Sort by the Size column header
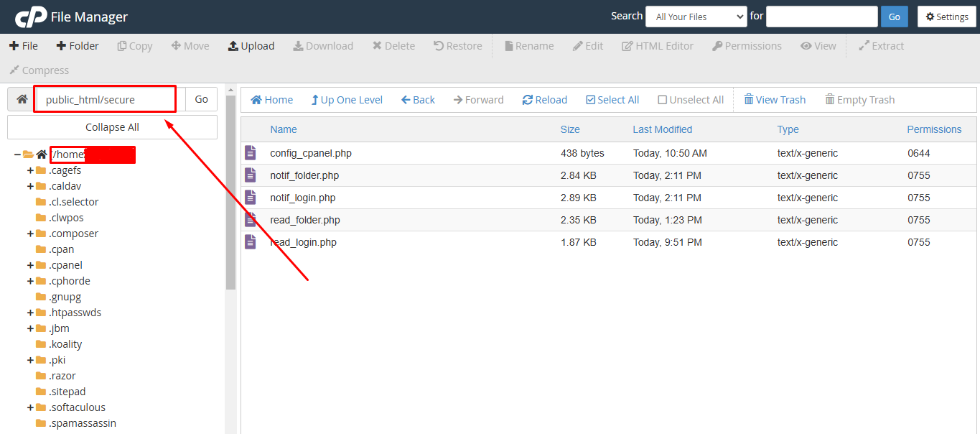The width and height of the screenshot is (980, 434). [570, 129]
